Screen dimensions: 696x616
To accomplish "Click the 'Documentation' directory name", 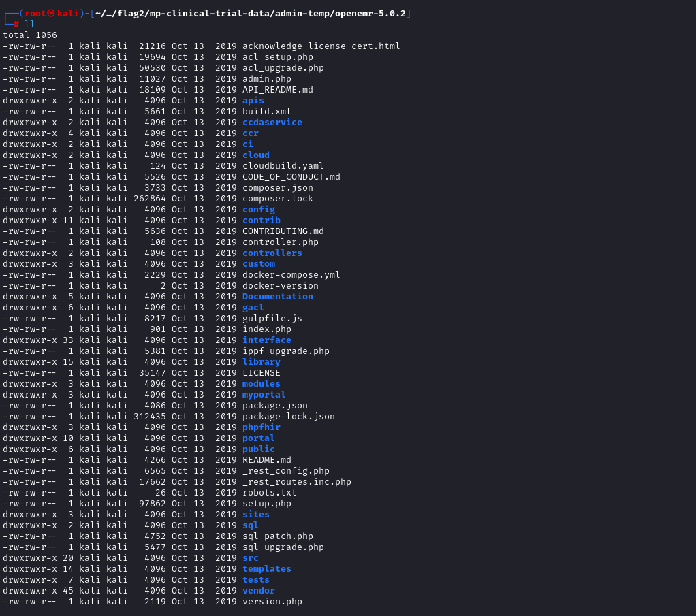I will click(277, 297).
